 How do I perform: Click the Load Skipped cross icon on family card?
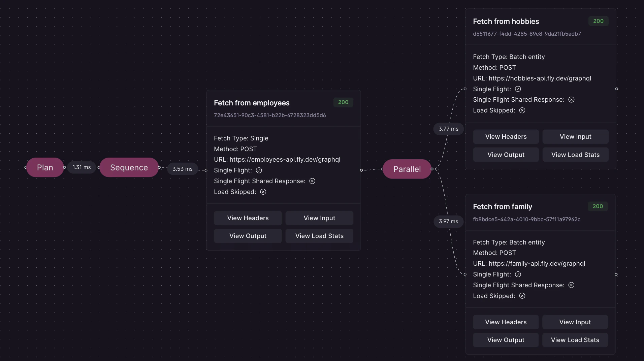click(x=522, y=296)
